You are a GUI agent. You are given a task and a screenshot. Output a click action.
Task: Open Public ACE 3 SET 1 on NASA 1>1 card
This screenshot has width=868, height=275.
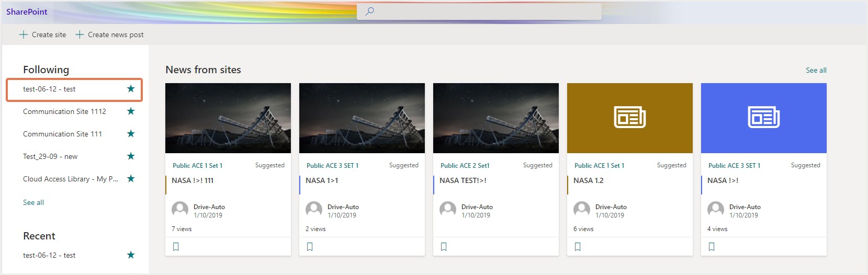pos(332,165)
